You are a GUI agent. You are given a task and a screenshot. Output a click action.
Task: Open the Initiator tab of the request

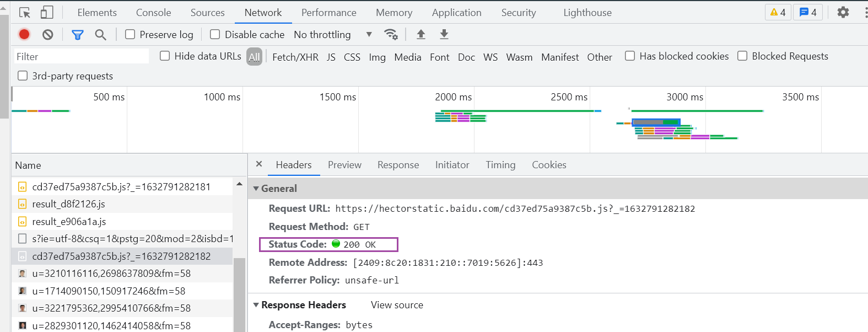pyautogui.click(x=452, y=165)
